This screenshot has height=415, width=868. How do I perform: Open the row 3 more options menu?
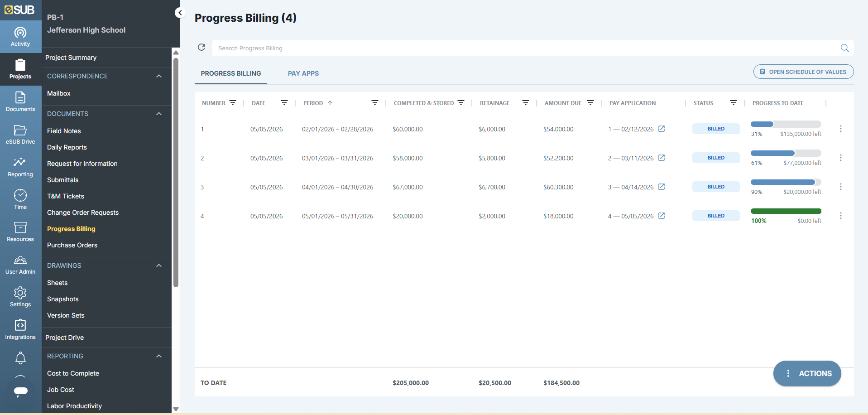[841, 187]
